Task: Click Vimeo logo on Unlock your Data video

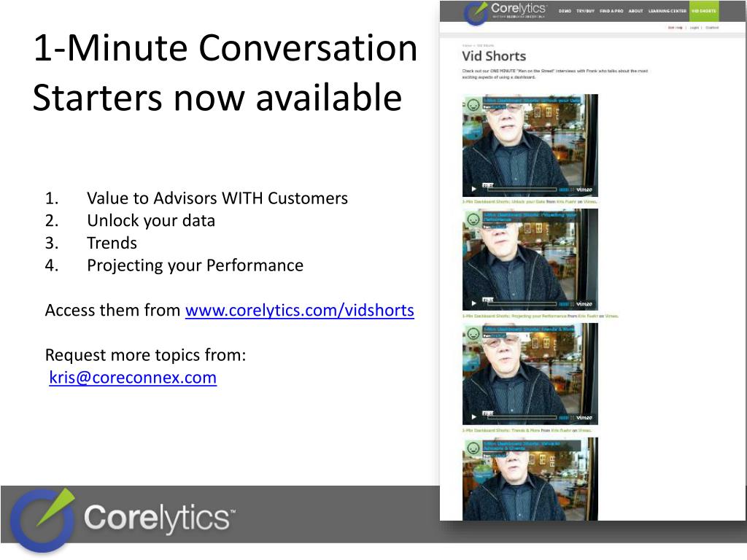Action: point(584,190)
